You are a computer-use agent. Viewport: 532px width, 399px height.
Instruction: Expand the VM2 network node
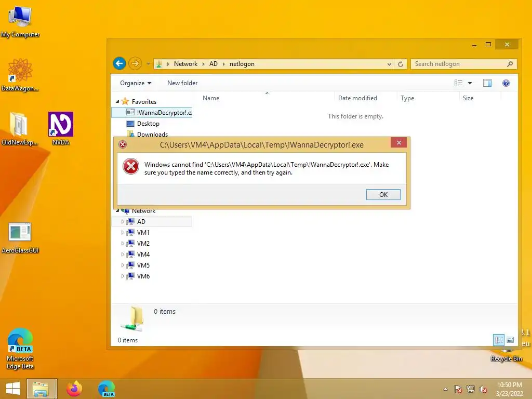(x=123, y=243)
